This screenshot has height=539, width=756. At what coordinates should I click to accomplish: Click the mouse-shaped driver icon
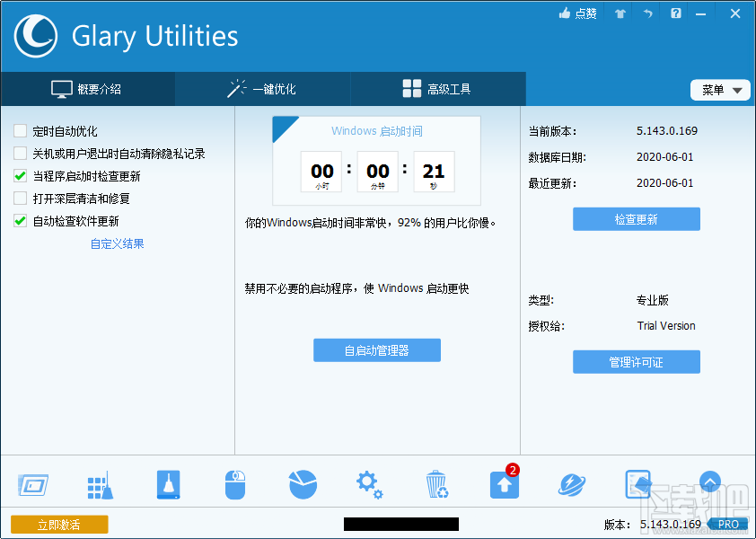(x=234, y=482)
